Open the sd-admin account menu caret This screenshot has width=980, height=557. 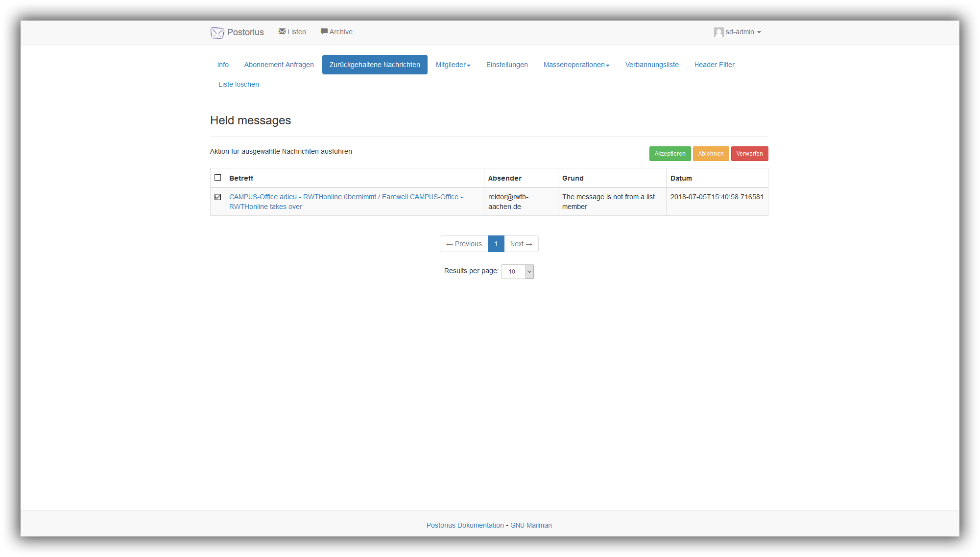click(759, 32)
